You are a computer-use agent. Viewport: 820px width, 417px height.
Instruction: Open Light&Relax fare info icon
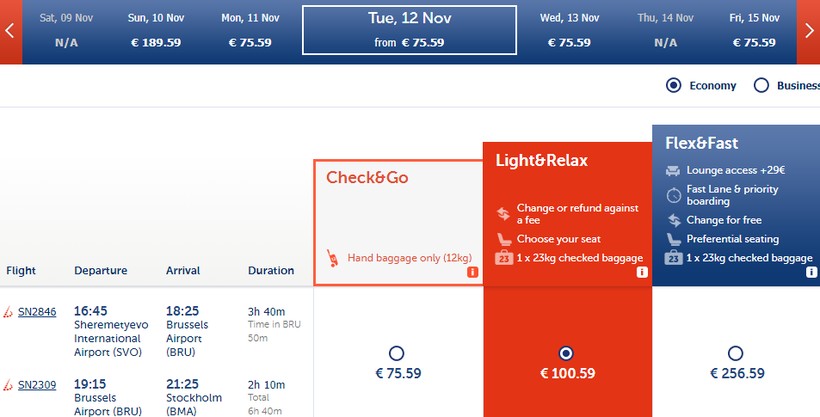642,272
